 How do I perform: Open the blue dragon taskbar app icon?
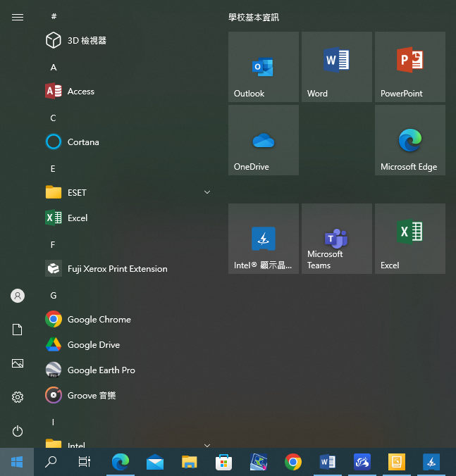pos(362,462)
